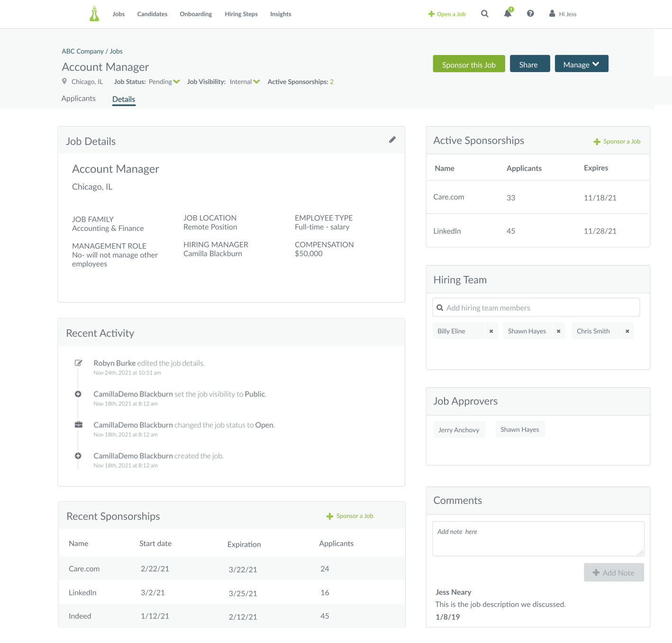The height and width of the screenshot is (643, 672).
Task: Expand the Job Visibility Internal dropdown
Action: coord(257,82)
